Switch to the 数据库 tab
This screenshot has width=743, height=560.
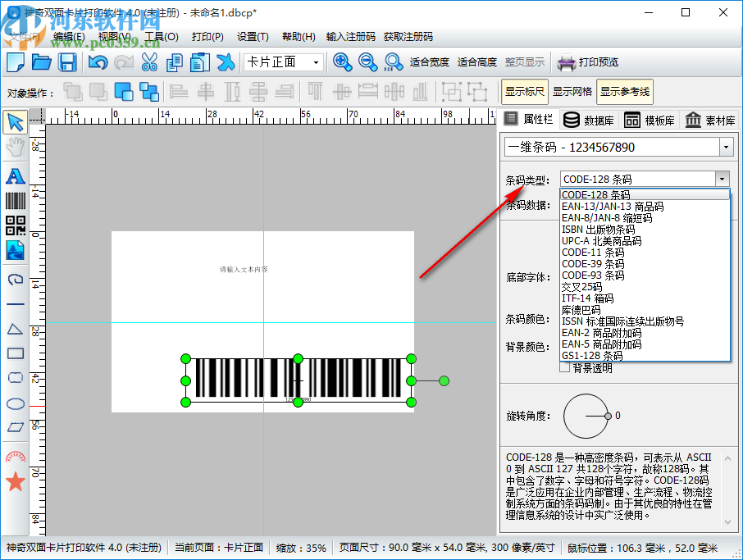[x=589, y=121]
